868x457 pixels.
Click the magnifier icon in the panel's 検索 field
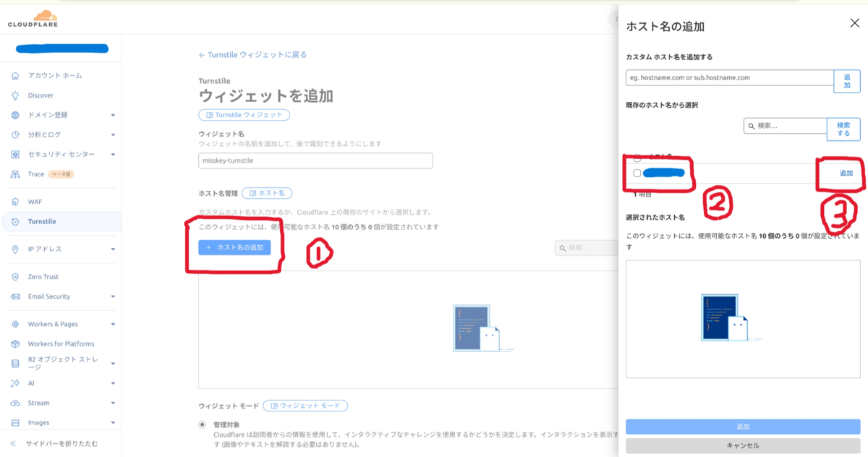[752, 126]
